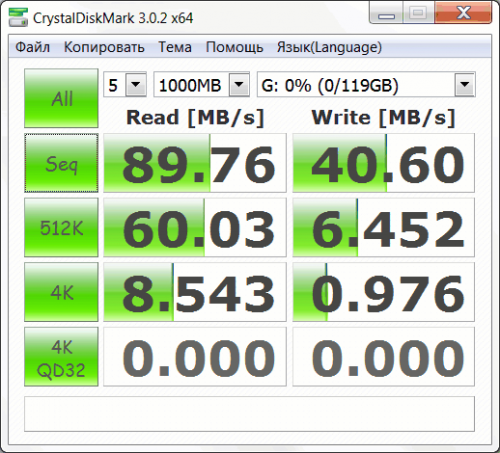This screenshot has height=453, width=500.
Task: Click the 512K read value 60.03
Action: [x=195, y=227]
